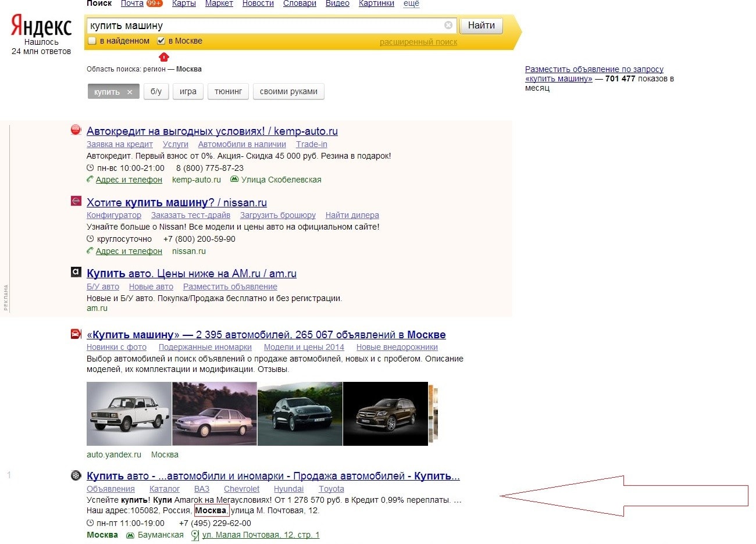Uncheck the 'в Москве' checkbox
Image resolution: width=756 pixels, height=544 pixels.
(x=161, y=41)
